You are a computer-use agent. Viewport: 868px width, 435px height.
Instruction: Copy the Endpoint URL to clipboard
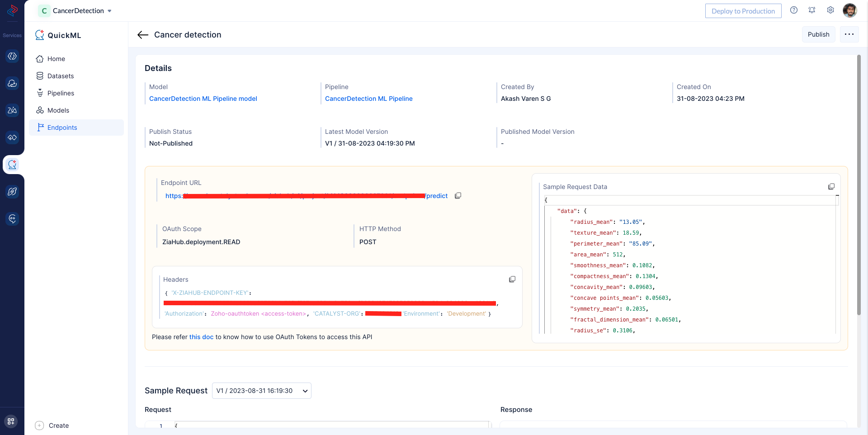[458, 196]
